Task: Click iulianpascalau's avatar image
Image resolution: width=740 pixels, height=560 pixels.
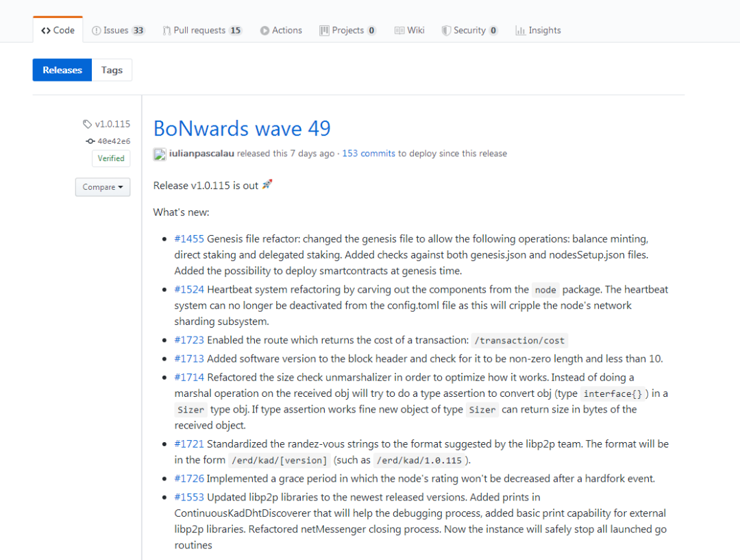Action: [160, 154]
